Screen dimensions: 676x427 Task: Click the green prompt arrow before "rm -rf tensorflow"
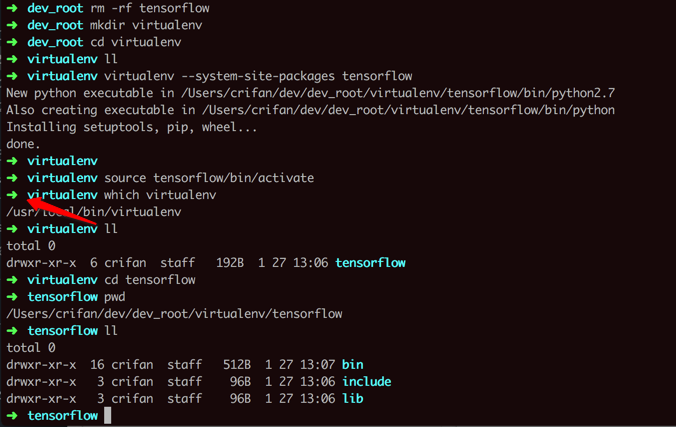tap(12, 8)
